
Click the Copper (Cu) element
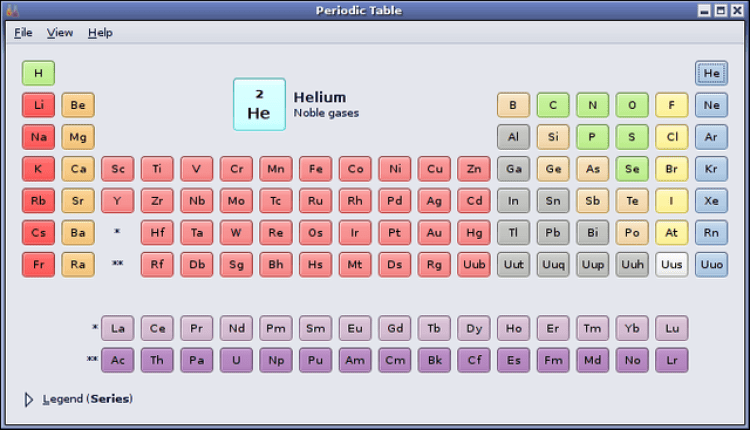(x=434, y=169)
